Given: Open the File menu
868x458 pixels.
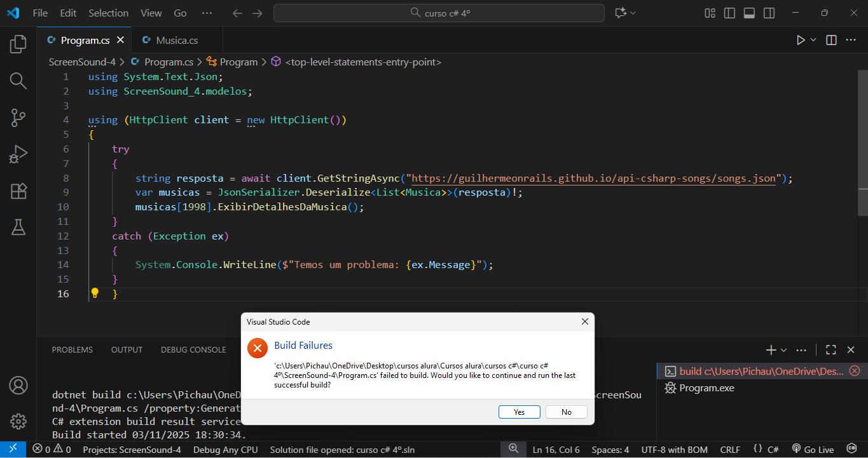Looking at the screenshot, I should [x=40, y=13].
